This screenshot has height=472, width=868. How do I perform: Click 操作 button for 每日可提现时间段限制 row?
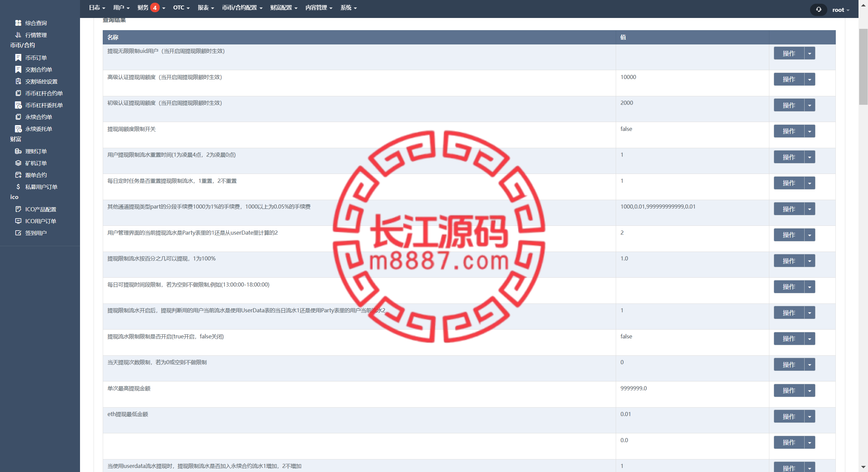[789, 287]
